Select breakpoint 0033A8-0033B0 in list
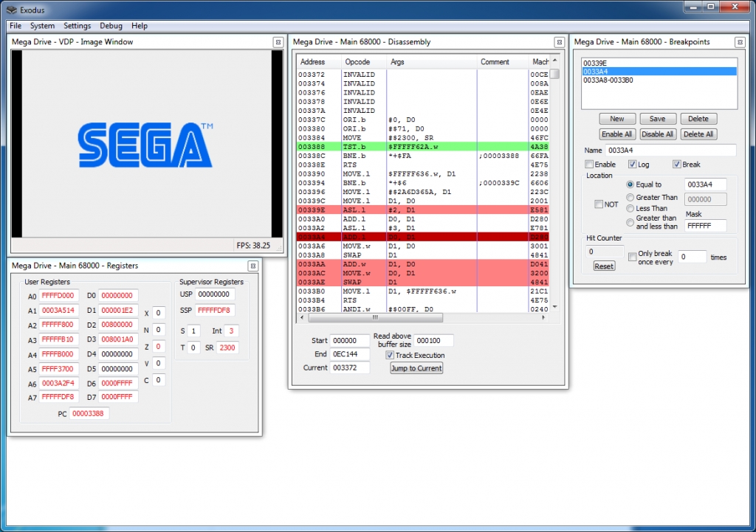The height and width of the screenshot is (532, 756). tap(659, 80)
